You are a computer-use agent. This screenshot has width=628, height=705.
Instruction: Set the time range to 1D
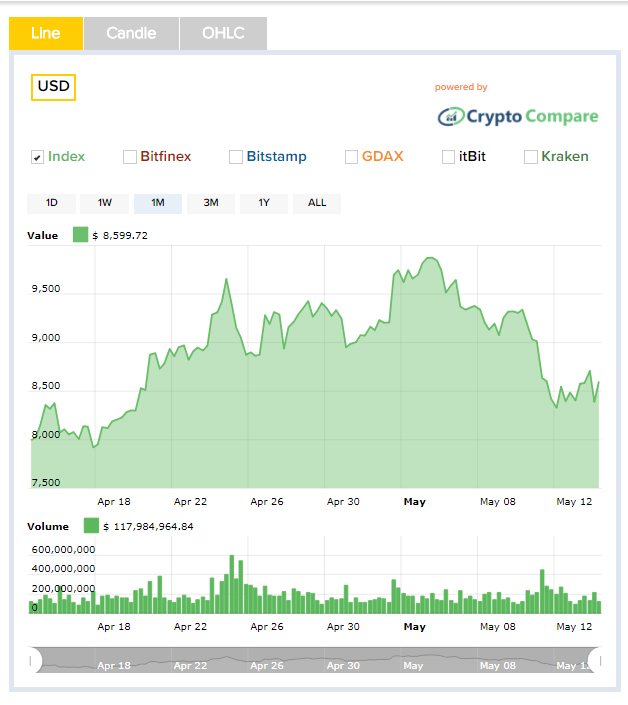tap(52, 203)
